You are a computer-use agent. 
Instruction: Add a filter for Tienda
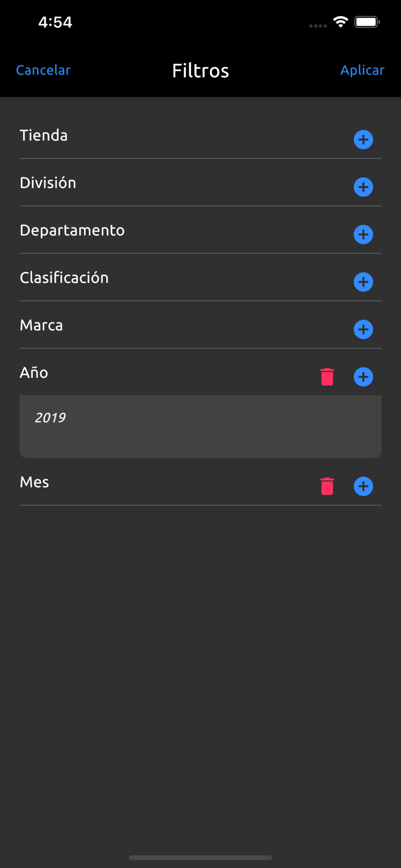(x=363, y=139)
